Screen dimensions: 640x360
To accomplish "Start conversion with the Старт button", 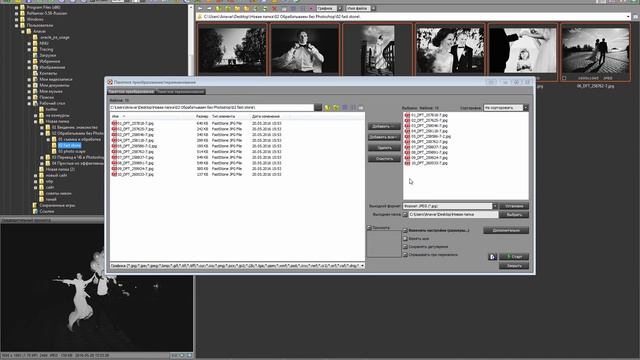I will (514, 257).
